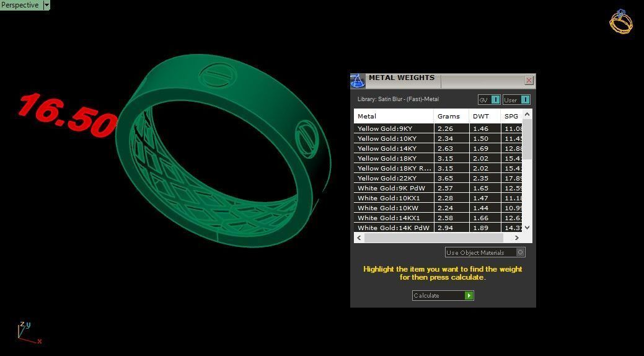Click the Metal Weights title bar

click(x=444, y=81)
